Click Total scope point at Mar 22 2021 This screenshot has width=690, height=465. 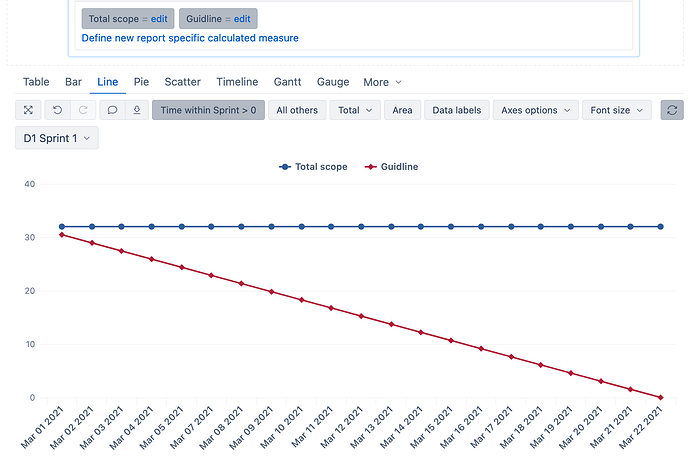click(661, 227)
